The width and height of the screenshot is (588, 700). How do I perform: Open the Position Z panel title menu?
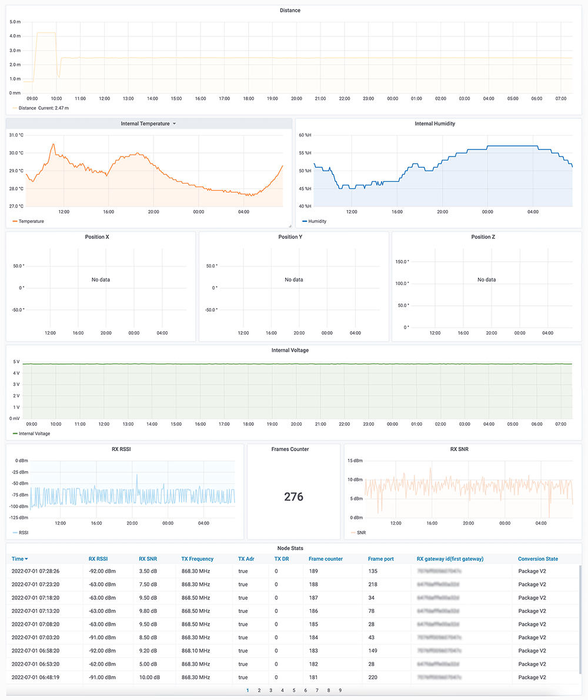point(483,237)
